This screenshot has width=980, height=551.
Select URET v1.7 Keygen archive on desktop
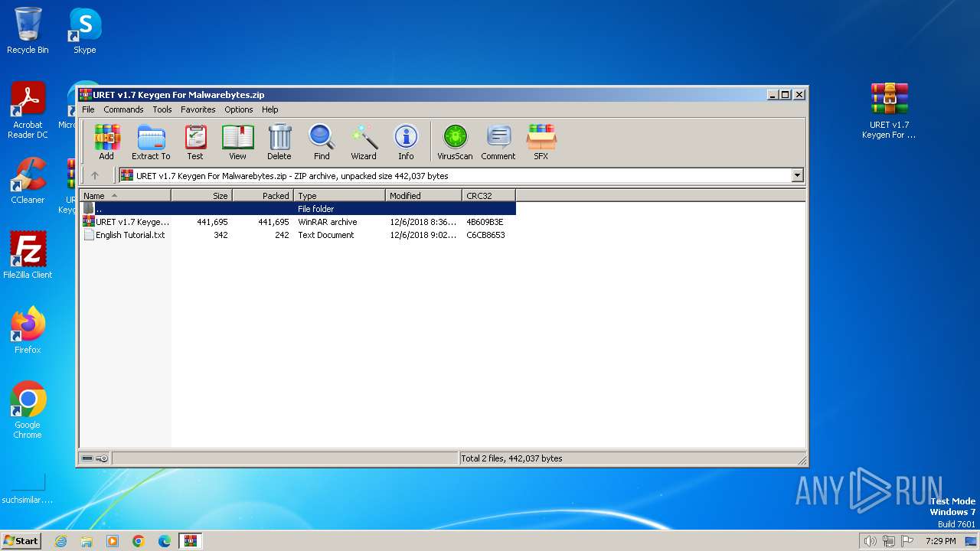pos(889,110)
